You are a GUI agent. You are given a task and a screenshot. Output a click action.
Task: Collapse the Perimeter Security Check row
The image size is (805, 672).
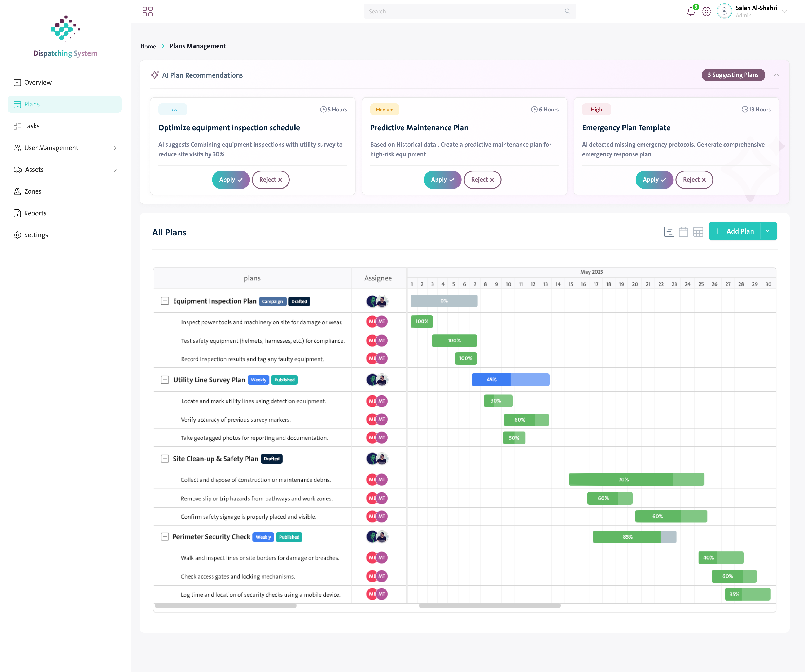coord(165,537)
